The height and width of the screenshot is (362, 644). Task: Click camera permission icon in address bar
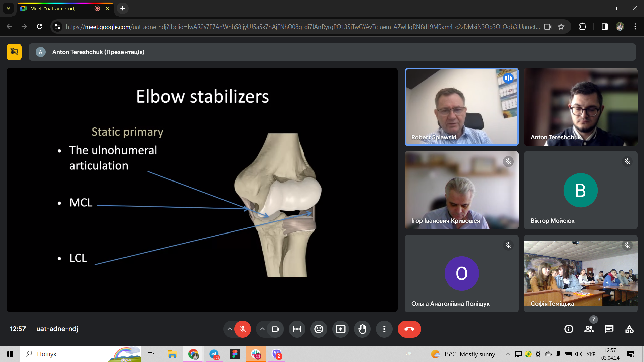pos(548,27)
